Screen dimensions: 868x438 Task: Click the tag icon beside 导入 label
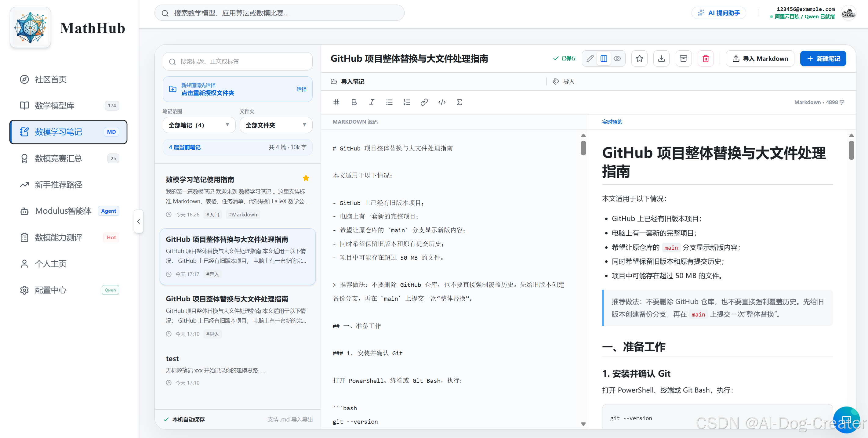click(x=556, y=81)
